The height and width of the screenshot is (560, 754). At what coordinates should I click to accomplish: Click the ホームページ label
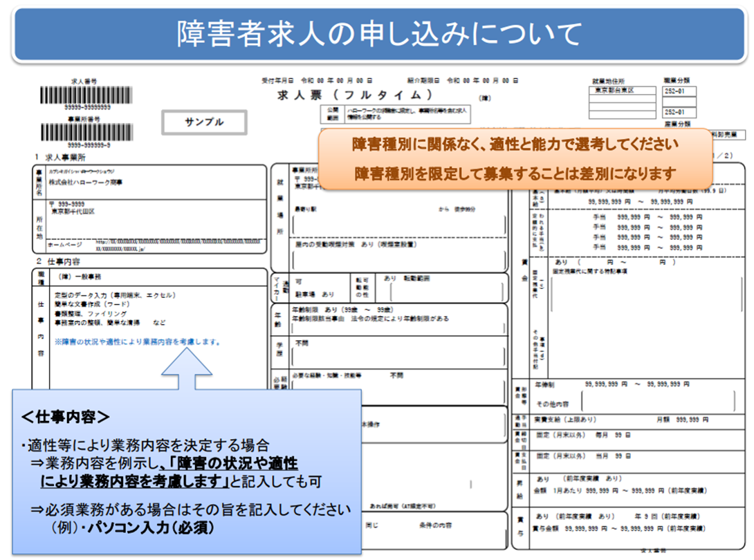point(64,245)
